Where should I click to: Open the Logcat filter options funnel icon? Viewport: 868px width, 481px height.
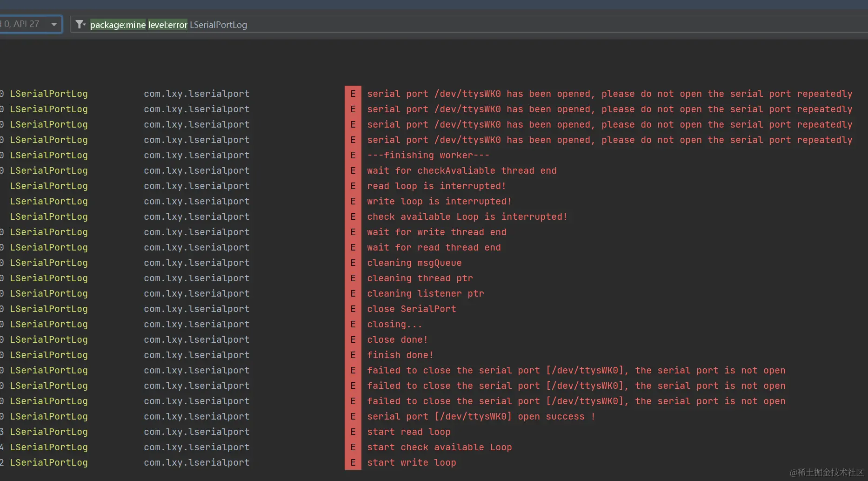(x=80, y=24)
